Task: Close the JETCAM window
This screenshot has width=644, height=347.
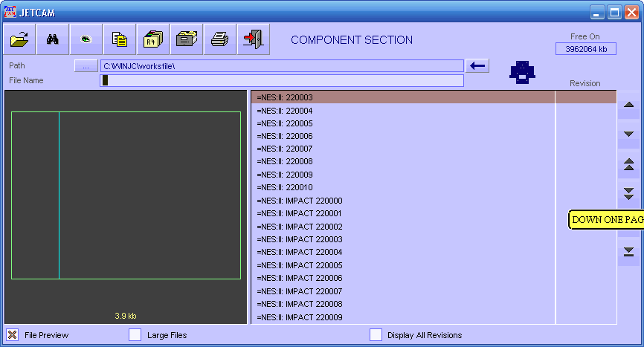Action: click(x=631, y=13)
